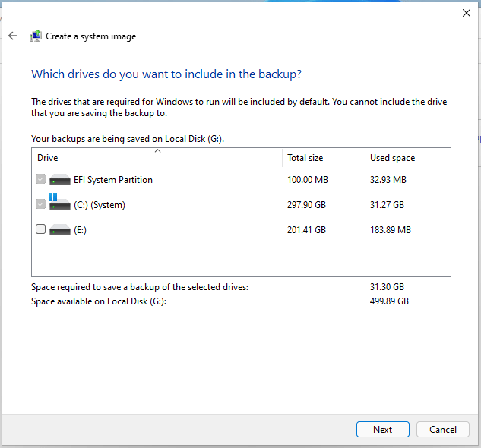Click the 100.00 MB total size value
Viewport: 481px width, 448px height.
tap(308, 180)
